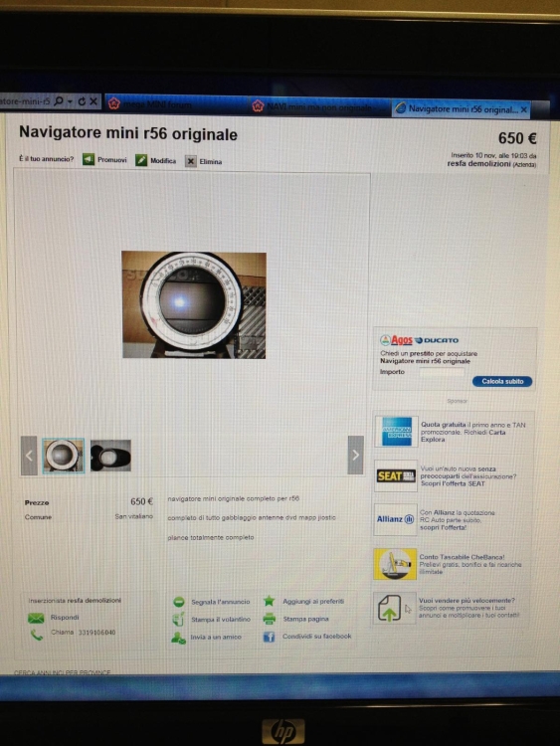The image size is (560, 746).
Task: Open the Modifica link
Action: coord(163,161)
